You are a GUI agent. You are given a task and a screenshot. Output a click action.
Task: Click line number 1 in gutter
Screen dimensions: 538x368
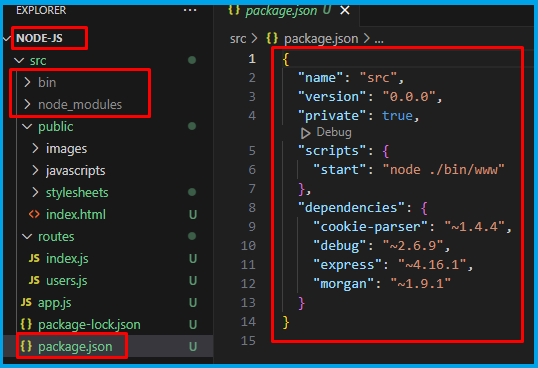[x=252, y=59]
